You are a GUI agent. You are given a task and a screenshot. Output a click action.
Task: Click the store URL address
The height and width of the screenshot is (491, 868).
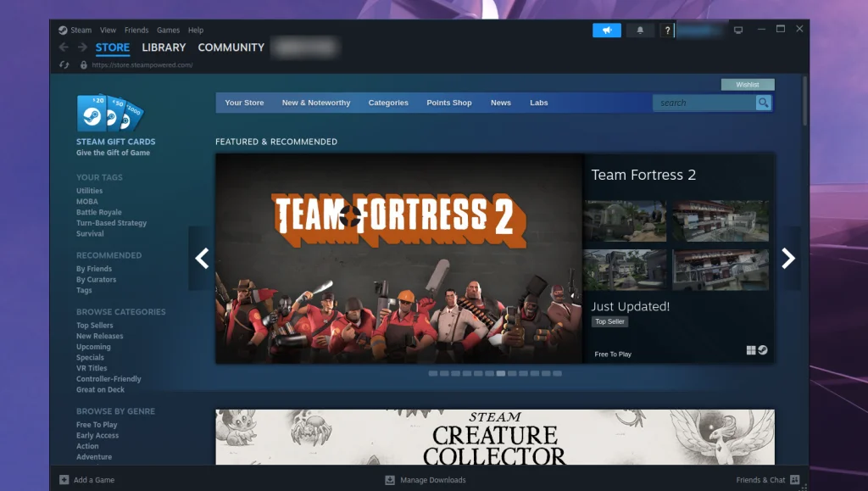pyautogui.click(x=142, y=64)
